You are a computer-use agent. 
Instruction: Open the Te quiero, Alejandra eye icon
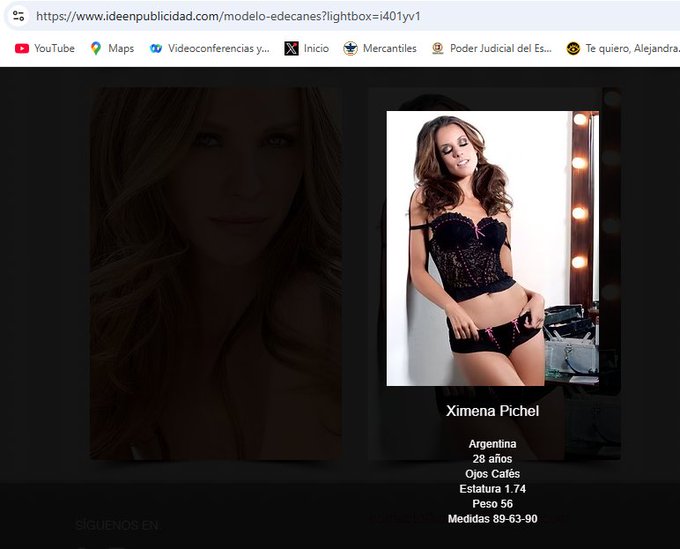click(x=573, y=49)
